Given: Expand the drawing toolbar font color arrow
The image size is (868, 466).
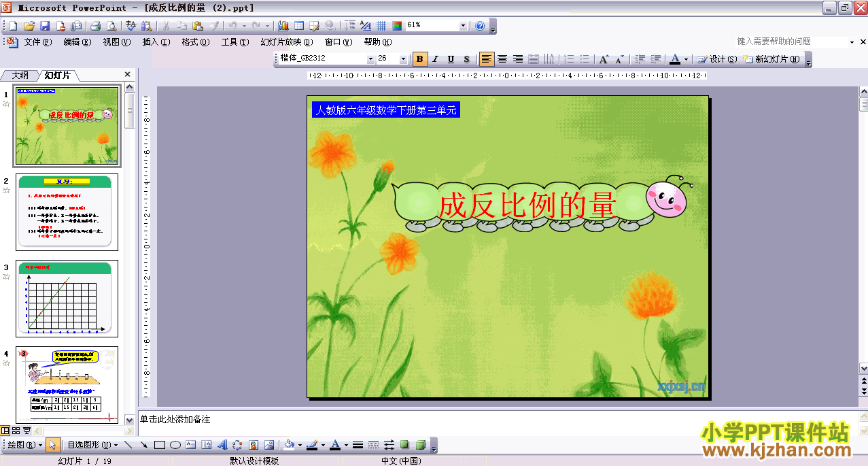Looking at the screenshot, I should click(x=345, y=446).
